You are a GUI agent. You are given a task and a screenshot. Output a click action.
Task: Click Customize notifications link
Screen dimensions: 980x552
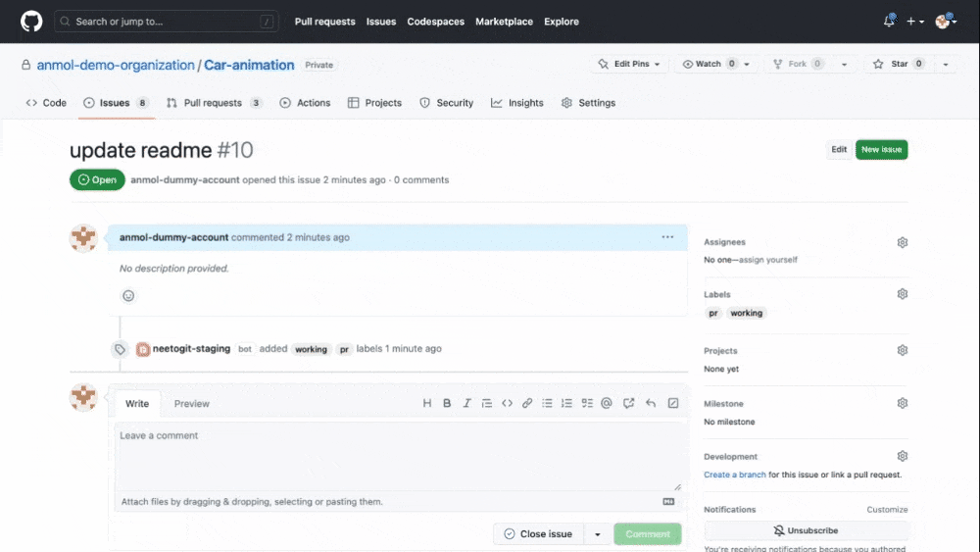pos(887,510)
